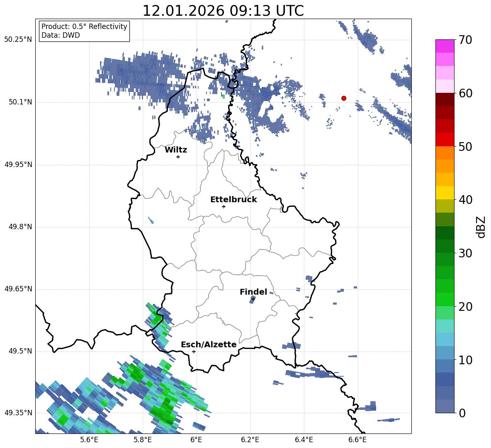
Task: Click the colorbar tick value 30
Action: [x=465, y=253]
